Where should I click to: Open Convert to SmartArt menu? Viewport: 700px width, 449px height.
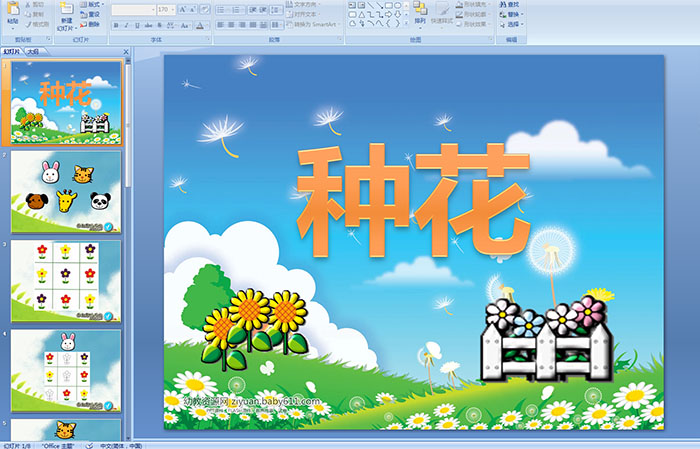[x=314, y=24]
